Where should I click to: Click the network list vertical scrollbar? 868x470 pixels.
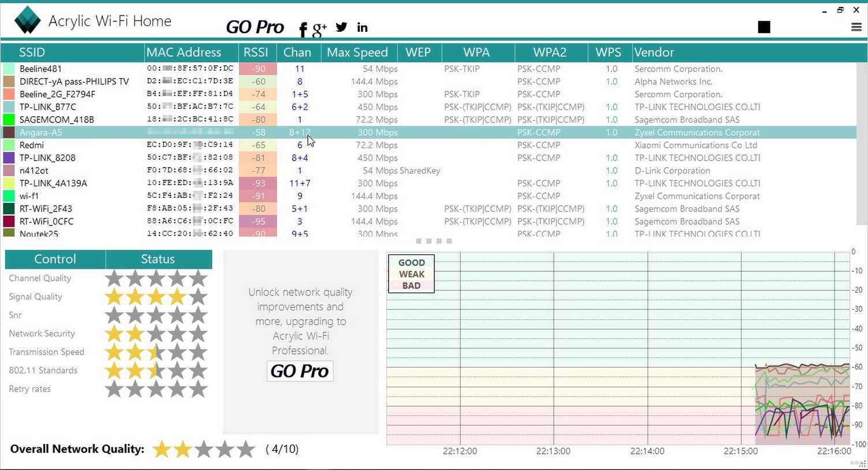click(x=861, y=144)
